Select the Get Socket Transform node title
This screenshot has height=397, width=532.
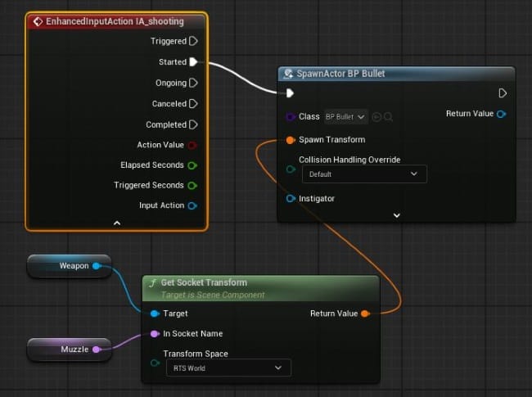(x=204, y=282)
